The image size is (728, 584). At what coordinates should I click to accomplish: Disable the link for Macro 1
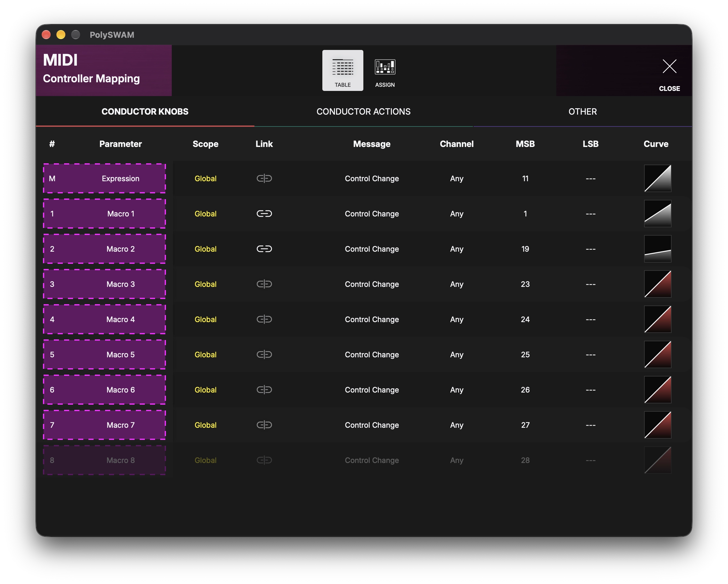[264, 214]
